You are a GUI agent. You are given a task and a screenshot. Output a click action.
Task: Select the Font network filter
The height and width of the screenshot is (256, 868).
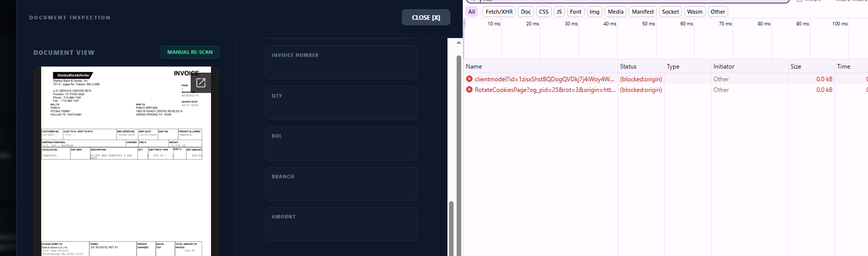[576, 12]
